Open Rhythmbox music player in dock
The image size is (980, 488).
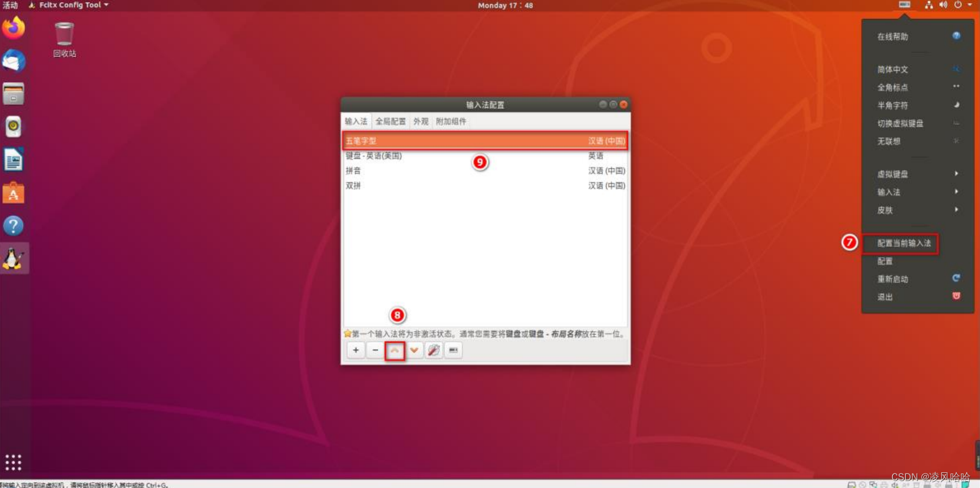(x=13, y=126)
